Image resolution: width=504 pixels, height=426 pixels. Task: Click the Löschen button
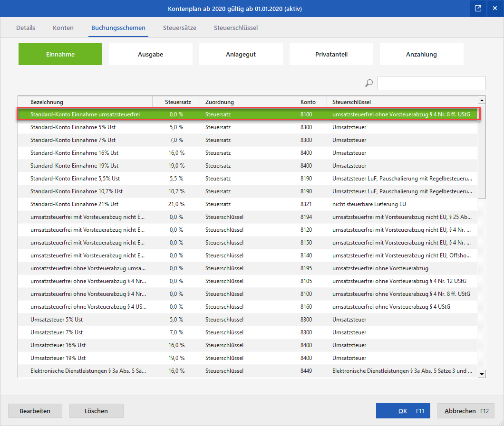coord(96,411)
